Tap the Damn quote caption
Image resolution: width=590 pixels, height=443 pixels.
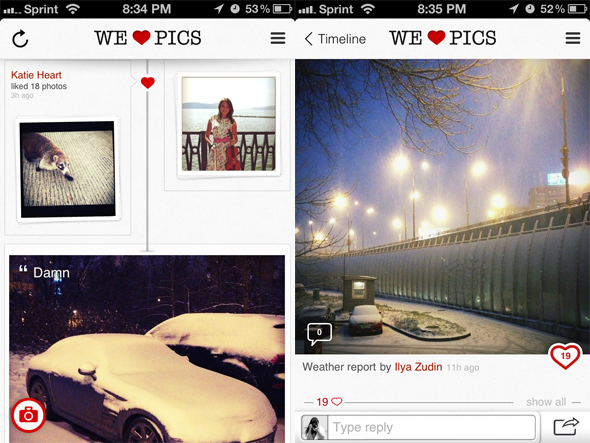pos(44,272)
